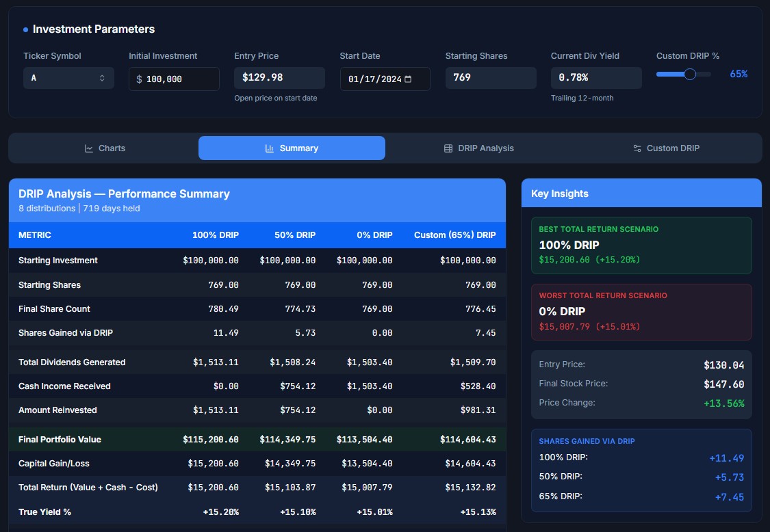Click the dollar sign in Initial Investment field
The image size is (770, 532).
139,79
